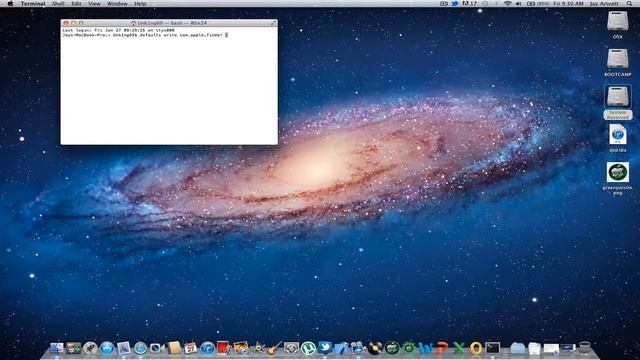Open Wi-Fi status menu

coord(507,4)
